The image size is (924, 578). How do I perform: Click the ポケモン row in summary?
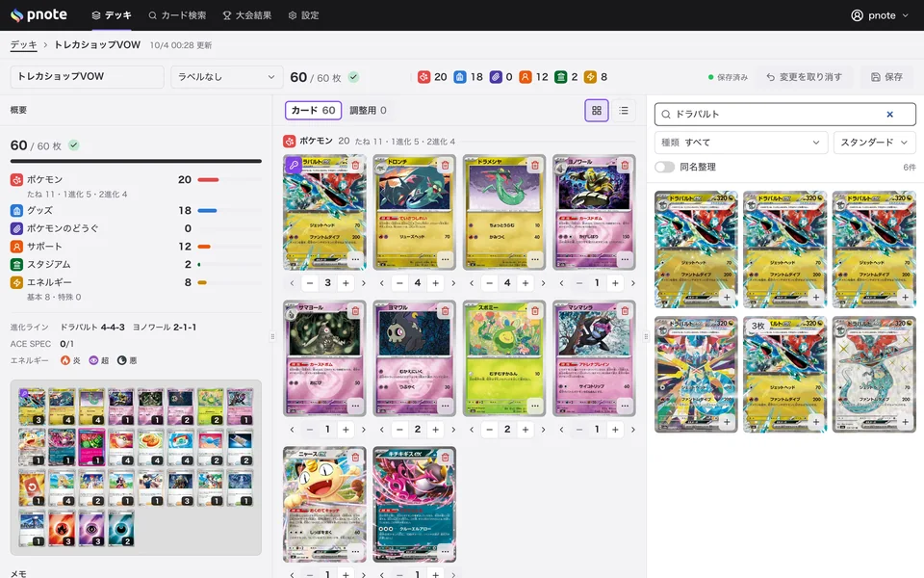click(136, 179)
